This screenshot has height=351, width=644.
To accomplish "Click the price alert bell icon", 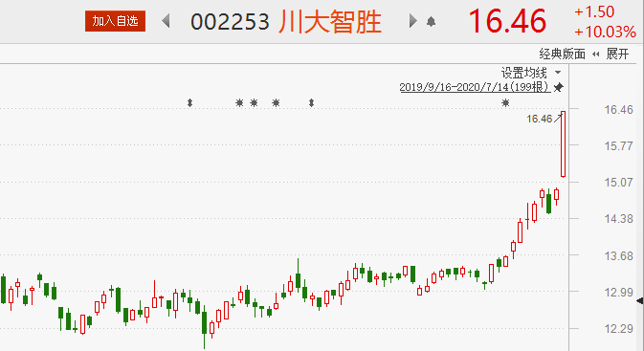I will point(431,21).
